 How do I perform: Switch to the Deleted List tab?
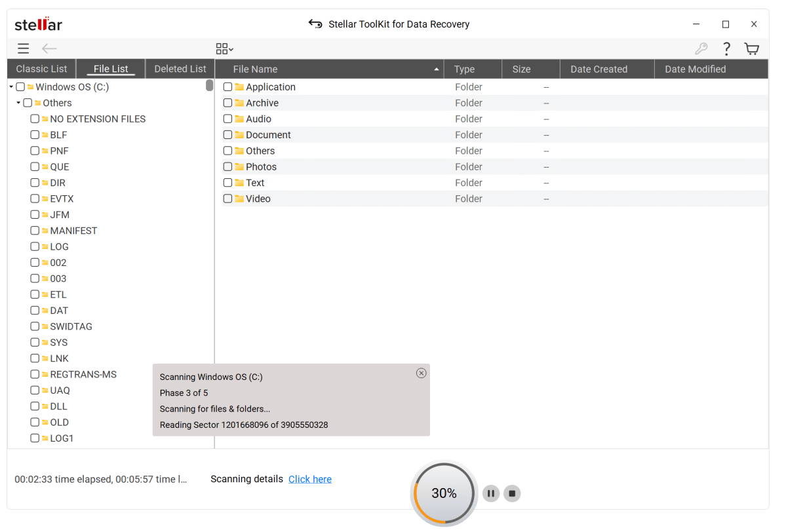[x=180, y=69]
